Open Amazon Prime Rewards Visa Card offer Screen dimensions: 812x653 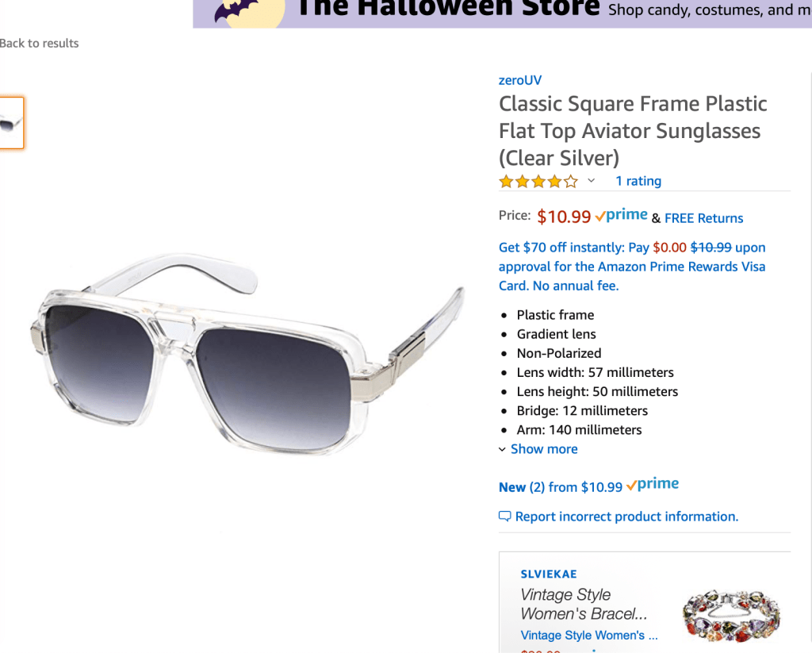[x=632, y=267]
